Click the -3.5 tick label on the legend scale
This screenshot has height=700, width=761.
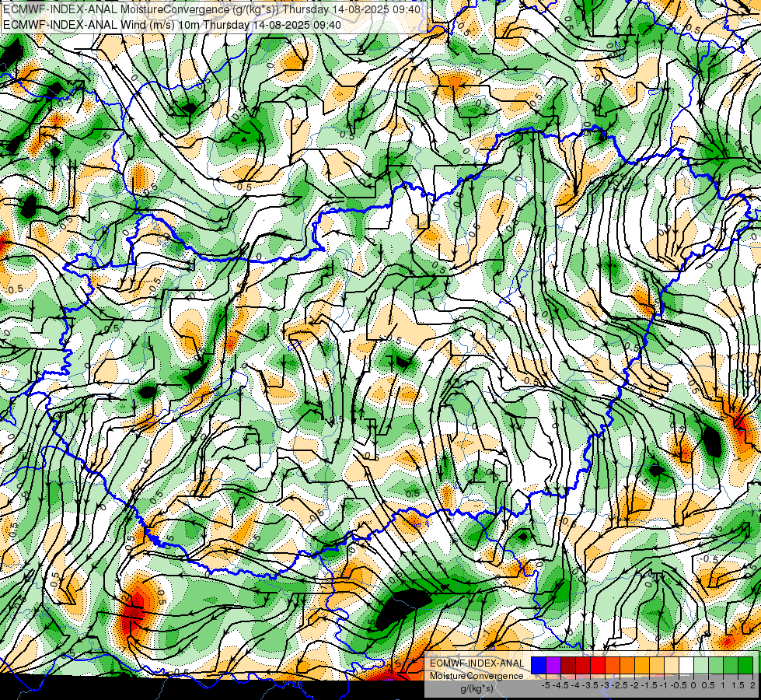click(x=590, y=685)
